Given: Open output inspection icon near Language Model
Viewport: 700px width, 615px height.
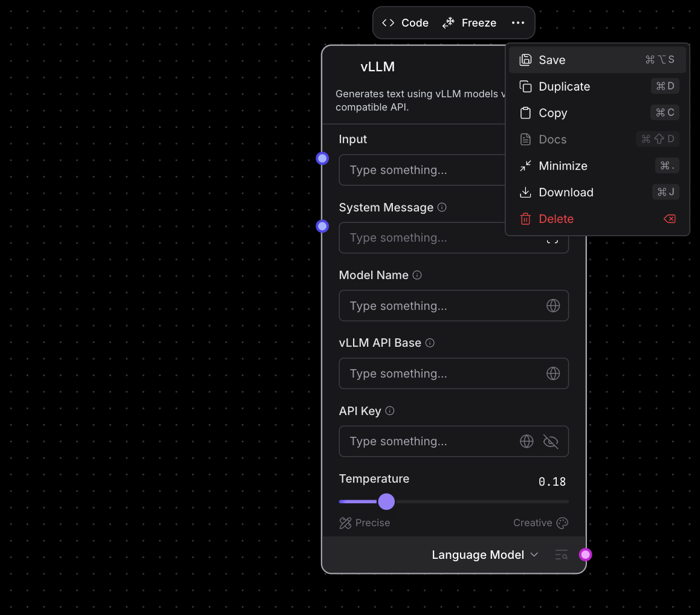Looking at the screenshot, I should (x=561, y=555).
